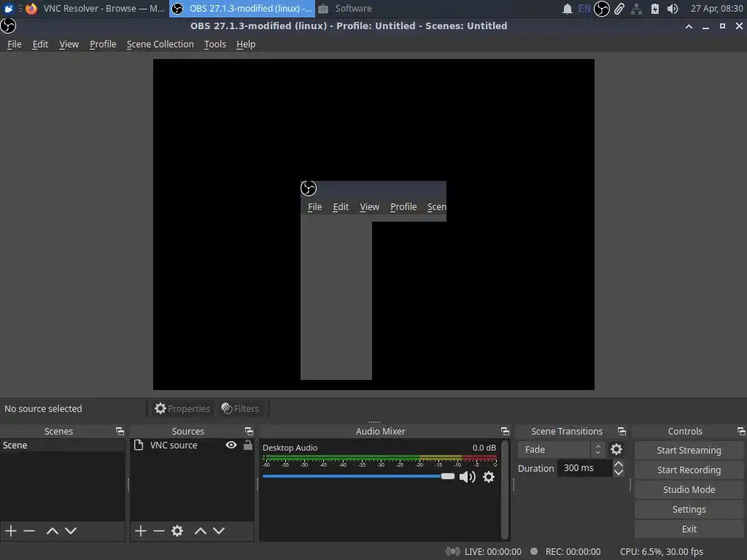Undock the Scene Transitions panel

tap(622, 431)
